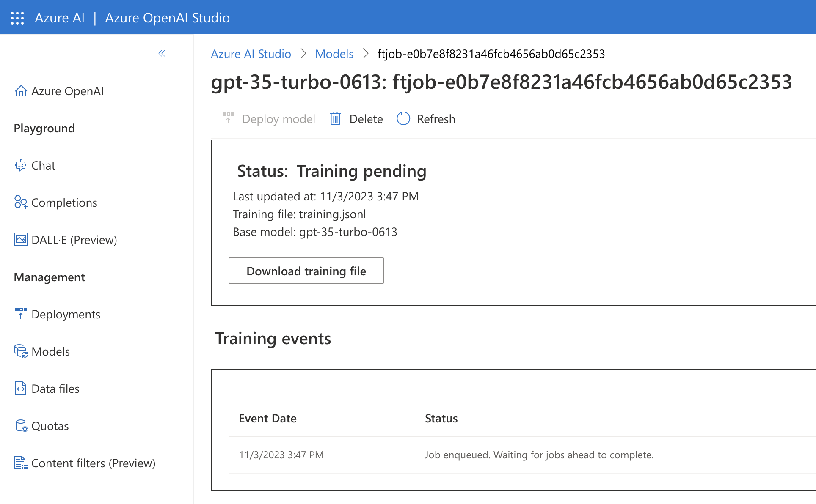
Task: Navigate to Azure AI Studio breadcrumb
Action: [x=251, y=54]
